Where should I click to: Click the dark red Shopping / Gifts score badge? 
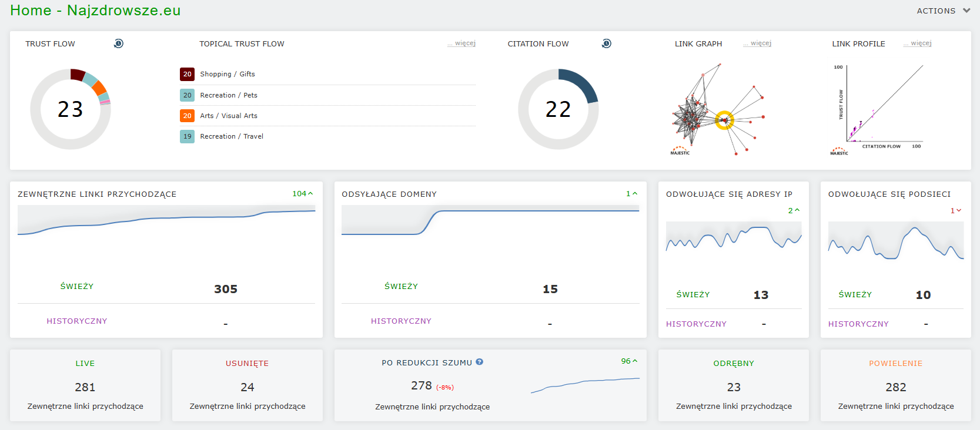tap(187, 74)
